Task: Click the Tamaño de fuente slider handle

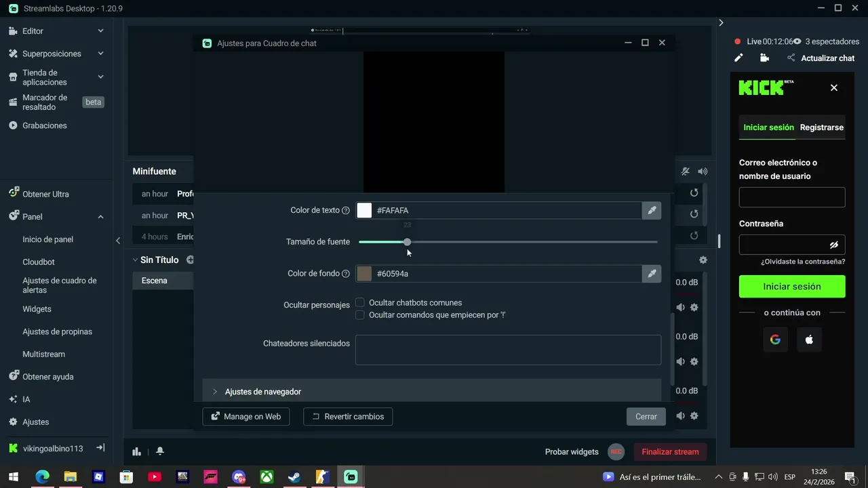Action: (x=407, y=242)
